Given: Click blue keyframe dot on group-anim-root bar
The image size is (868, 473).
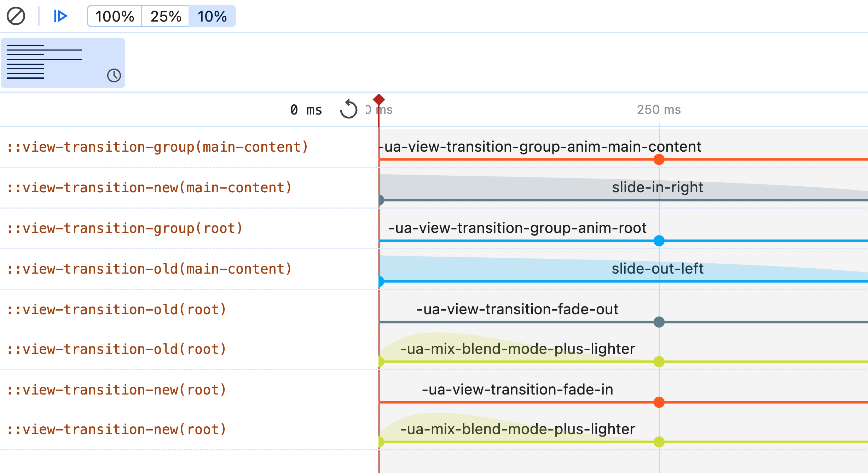Looking at the screenshot, I should point(659,241).
